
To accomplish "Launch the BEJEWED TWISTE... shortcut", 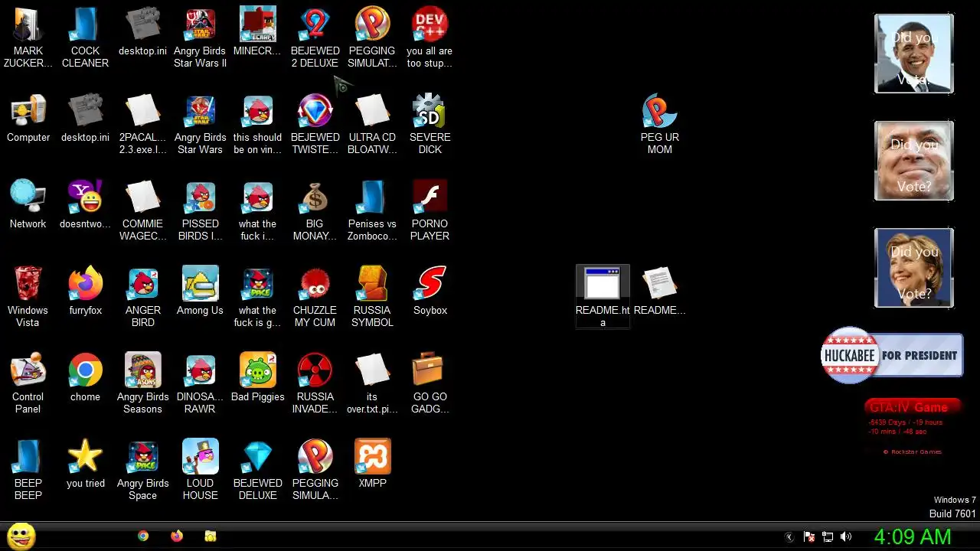I will (315, 124).
